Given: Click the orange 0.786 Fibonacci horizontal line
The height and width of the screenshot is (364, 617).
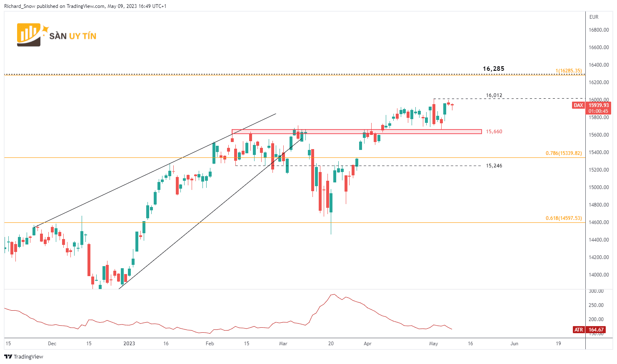Looking at the screenshot, I should pyautogui.click(x=295, y=157).
